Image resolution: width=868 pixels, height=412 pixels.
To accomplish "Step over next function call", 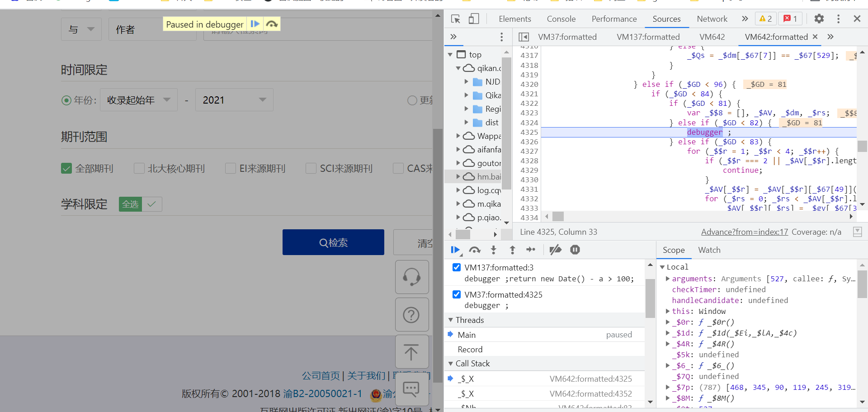I will click(x=475, y=250).
